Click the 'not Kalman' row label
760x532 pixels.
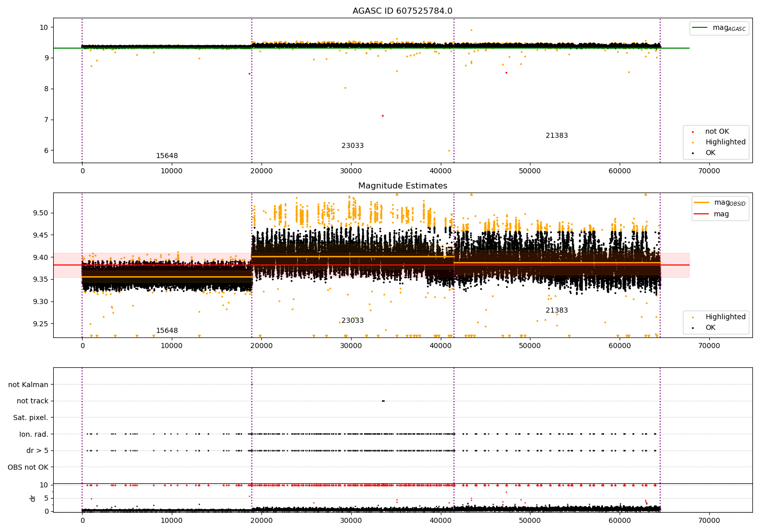click(28, 385)
